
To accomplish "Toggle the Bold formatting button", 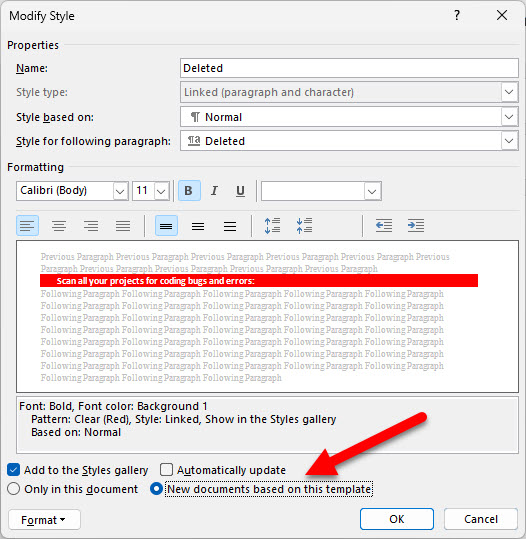I will tap(189, 191).
